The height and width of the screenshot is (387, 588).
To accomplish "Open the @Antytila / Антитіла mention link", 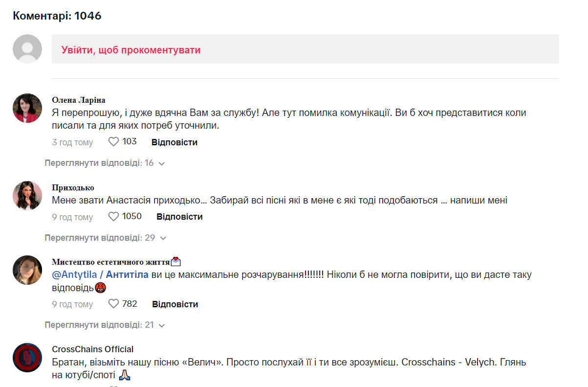I will [100, 274].
